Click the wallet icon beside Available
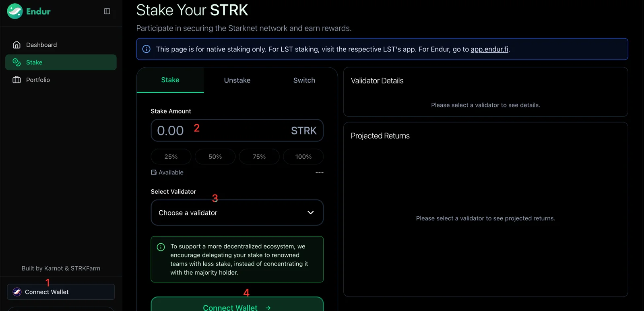The image size is (644, 311). (154, 172)
